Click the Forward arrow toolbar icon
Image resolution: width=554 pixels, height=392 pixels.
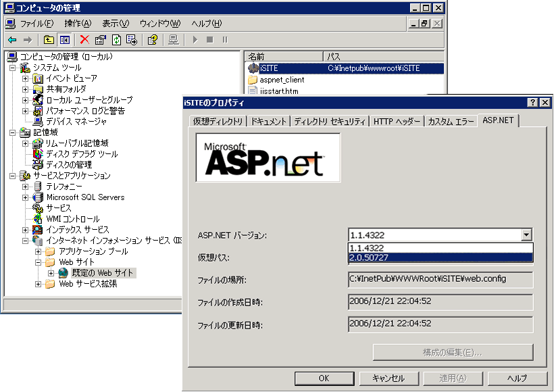(28, 40)
